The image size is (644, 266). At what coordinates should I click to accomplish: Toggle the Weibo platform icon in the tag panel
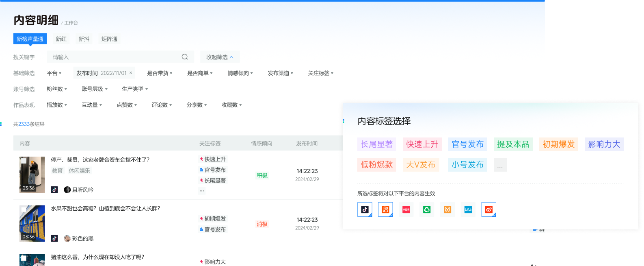tap(489, 209)
